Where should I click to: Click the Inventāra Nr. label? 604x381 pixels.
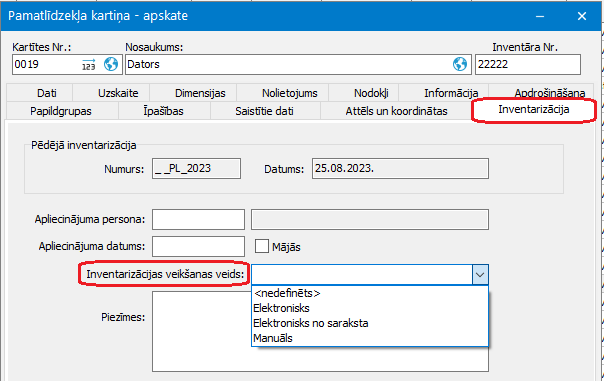(x=525, y=47)
